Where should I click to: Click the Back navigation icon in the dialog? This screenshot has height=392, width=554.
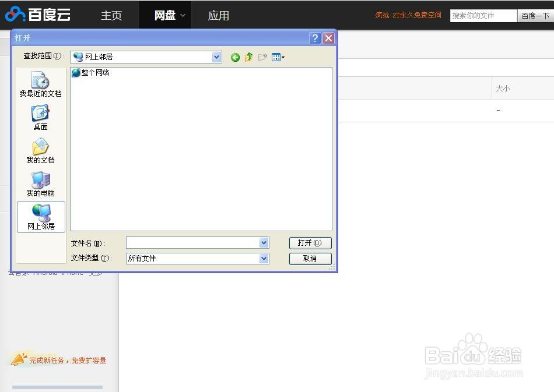click(x=235, y=56)
